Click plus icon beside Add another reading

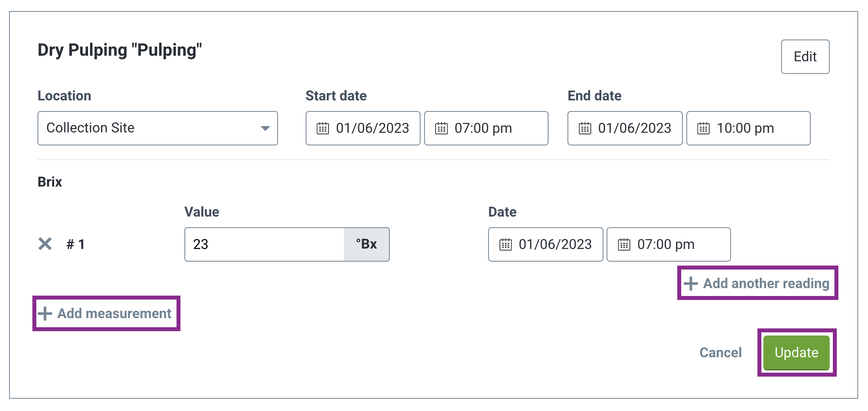coord(691,283)
